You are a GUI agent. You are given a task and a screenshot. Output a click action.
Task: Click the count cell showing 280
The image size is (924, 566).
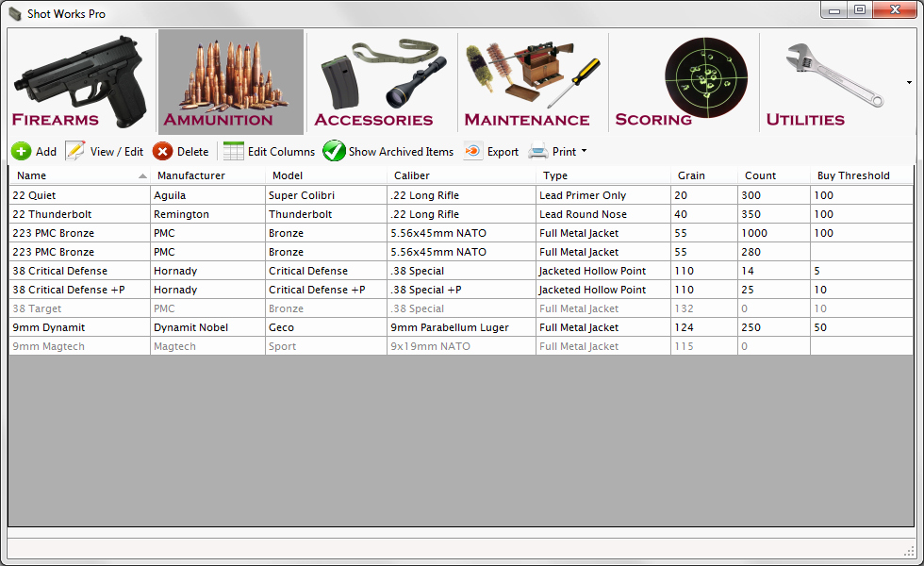pyautogui.click(x=774, y=252)
